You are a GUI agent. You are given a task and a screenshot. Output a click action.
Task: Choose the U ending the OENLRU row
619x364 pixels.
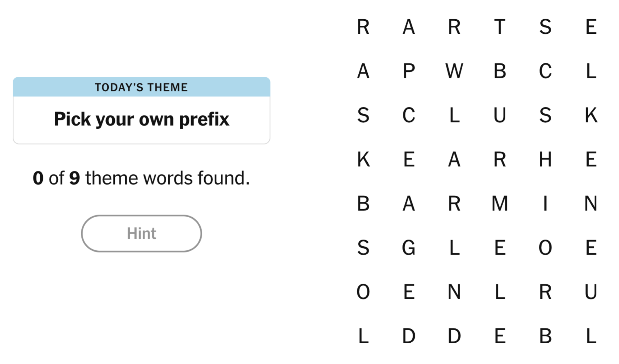tap(591, 292)
